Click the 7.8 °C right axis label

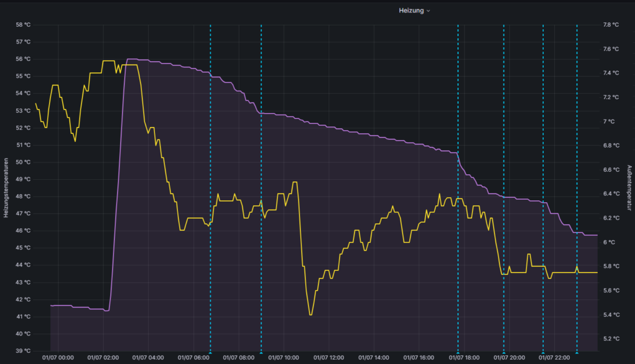click(611, 25)
